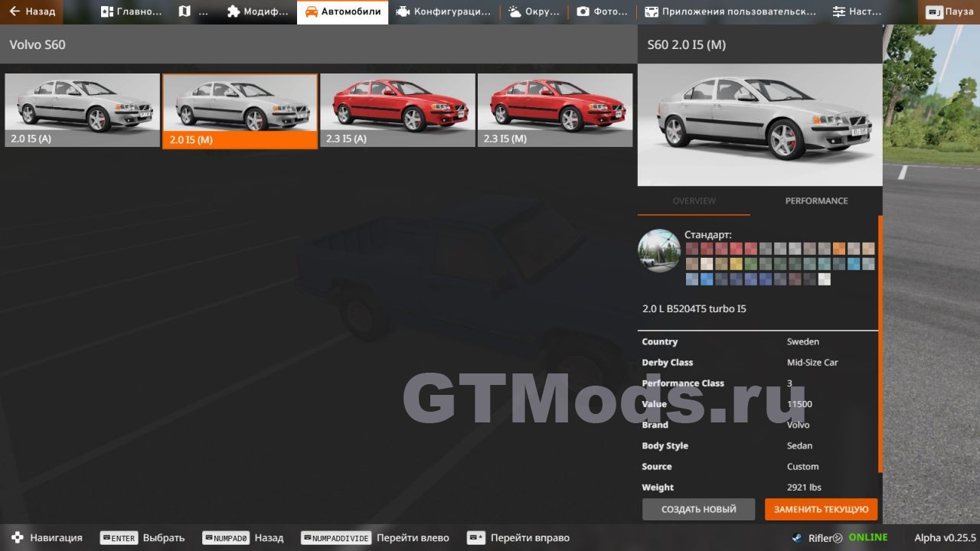Click the round environment preview icon
980x551 pixels.
(x=659, y=250)
